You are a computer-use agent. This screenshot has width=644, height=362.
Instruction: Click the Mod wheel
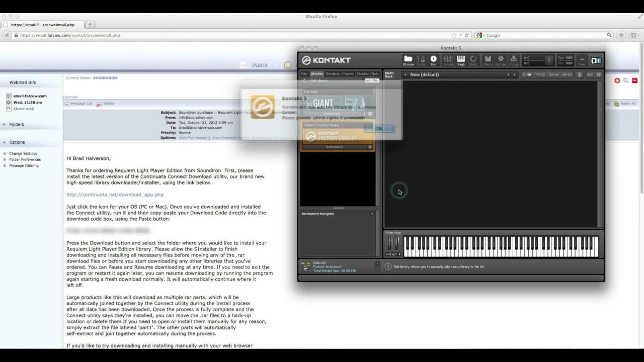[397, 243]
